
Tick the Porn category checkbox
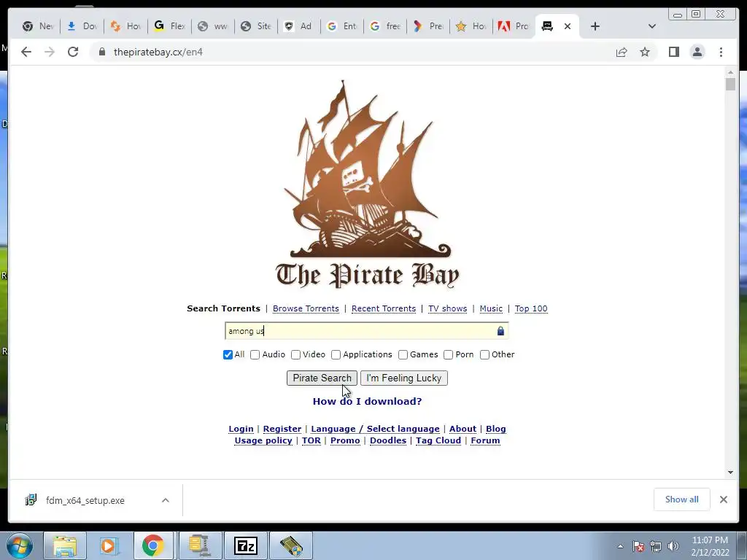(449, 355)
